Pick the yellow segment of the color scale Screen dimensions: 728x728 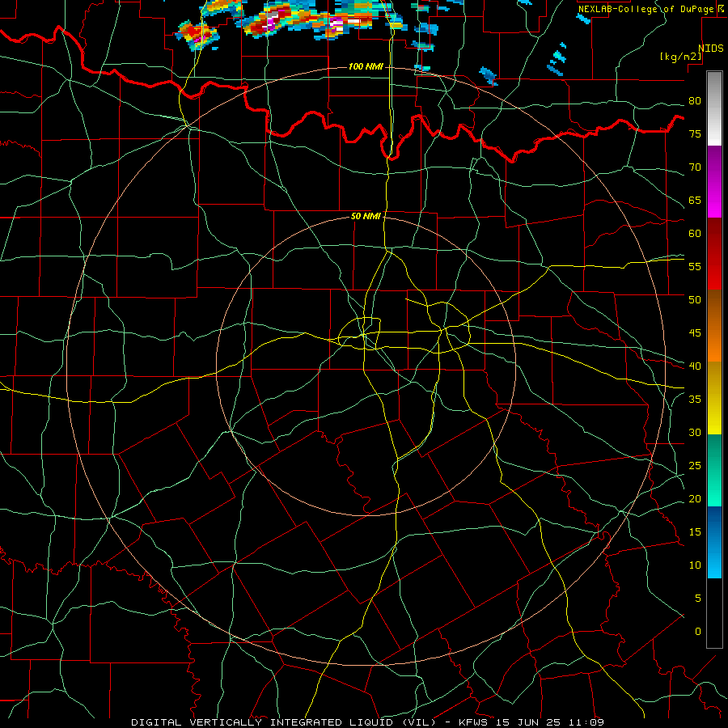pyautogui.click(x=714, y=398)
